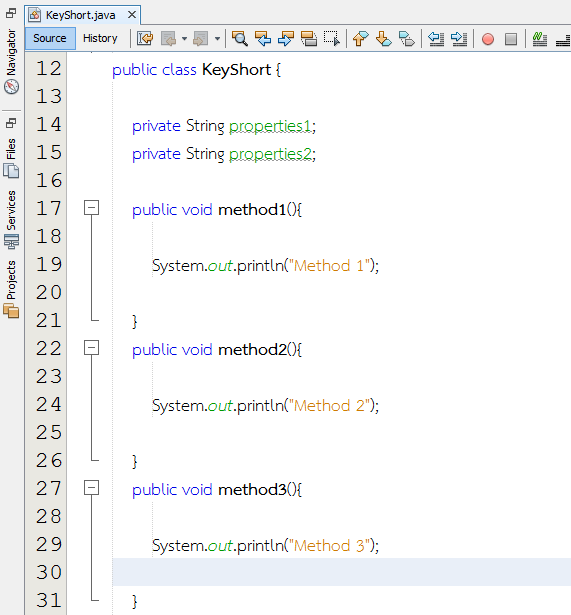Viewport: 571px width, 615px height.
Task: Click Next Bookmark down-arrow icon
Action: point(383,38)
